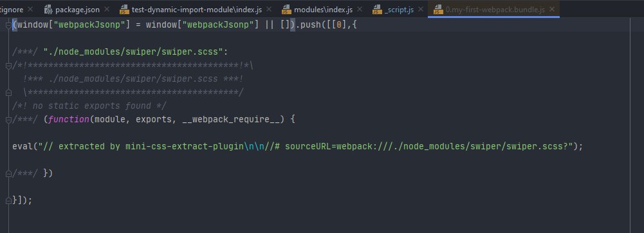644x233 pixels.
Task: Select 0.my-first-webpack.bundle.js tab
Action: point(495,9)
